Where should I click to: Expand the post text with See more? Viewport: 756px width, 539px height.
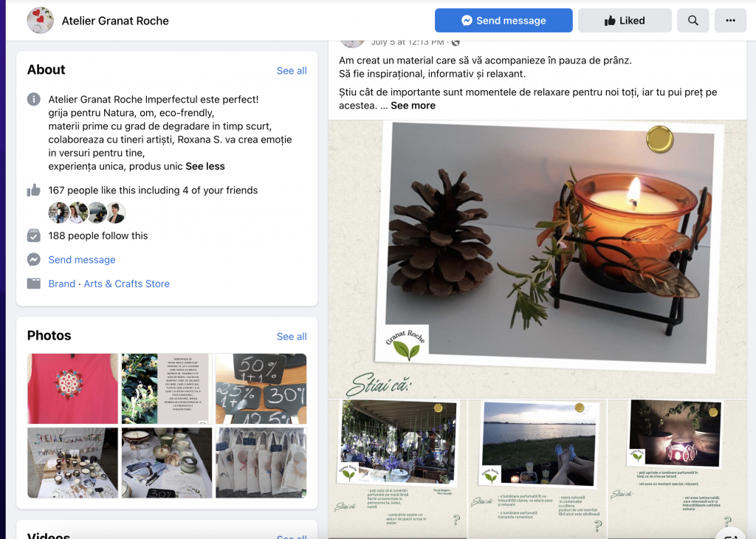point(413,106)
